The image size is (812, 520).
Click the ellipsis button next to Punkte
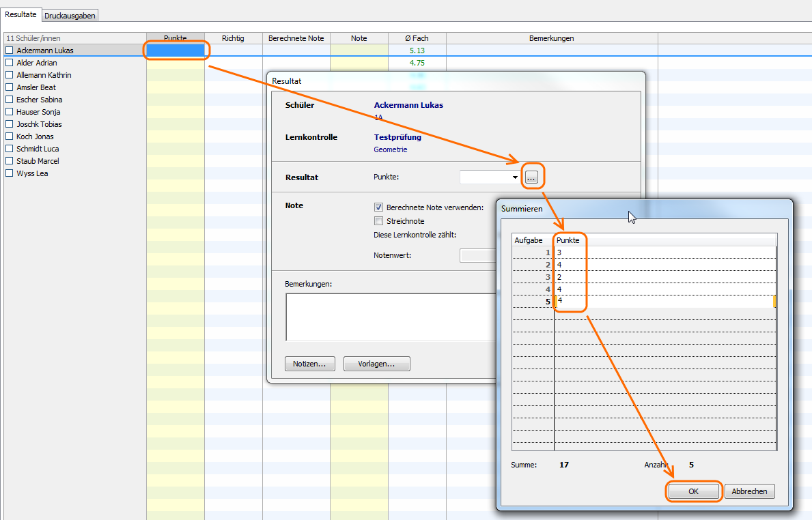[x=532, y=177]
